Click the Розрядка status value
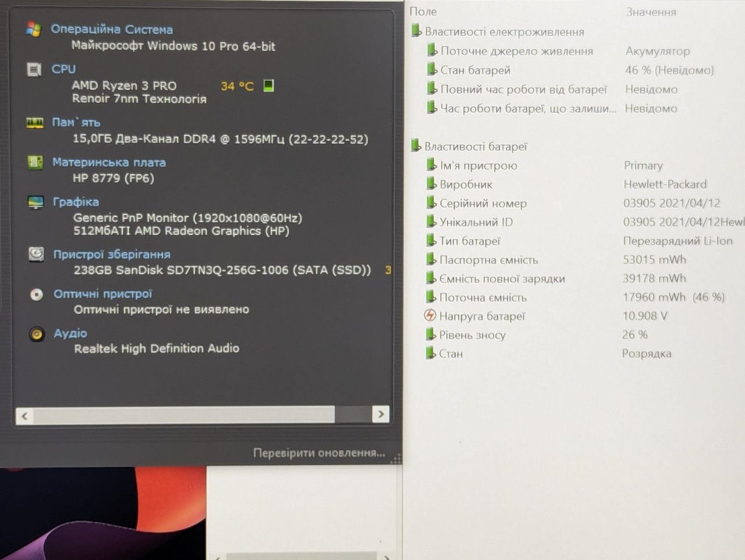Viewport: 745px width, 560px height. [647, 354]
